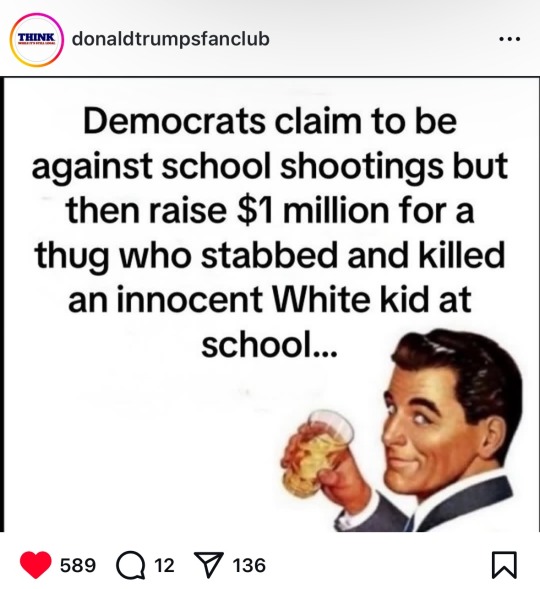The image size is (540, 589).
Task: Open the donaldtrumpsfanclub profile
Action: [x=170, y=39]
